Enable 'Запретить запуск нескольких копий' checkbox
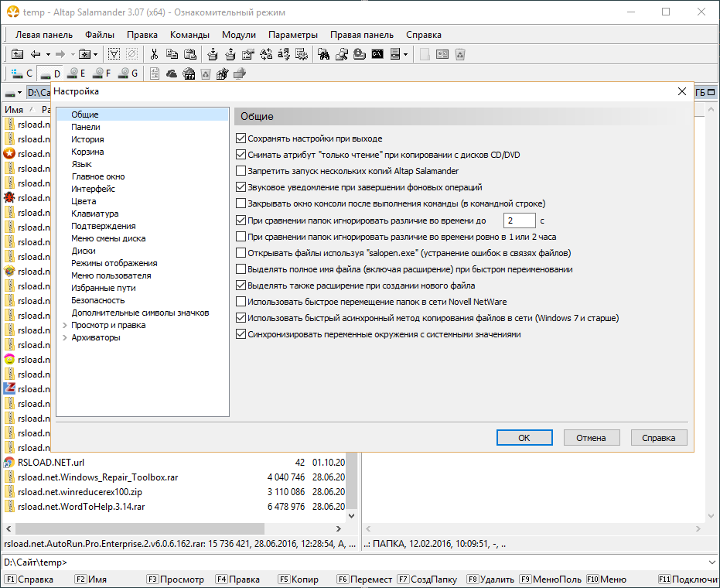This screenshot has width=720, height=588. click(241, 171)
